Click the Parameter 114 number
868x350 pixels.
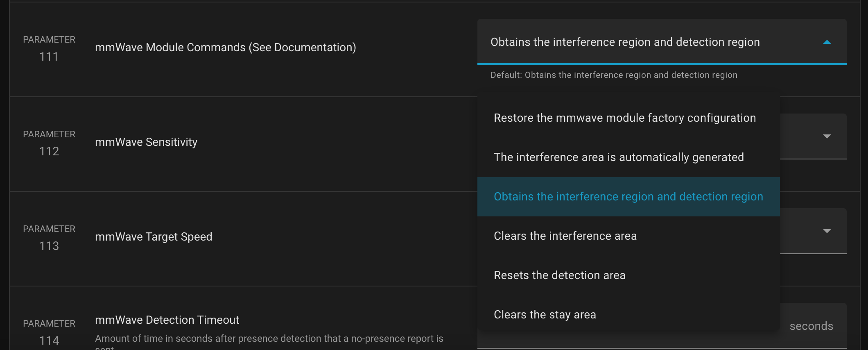coord(49,341)
